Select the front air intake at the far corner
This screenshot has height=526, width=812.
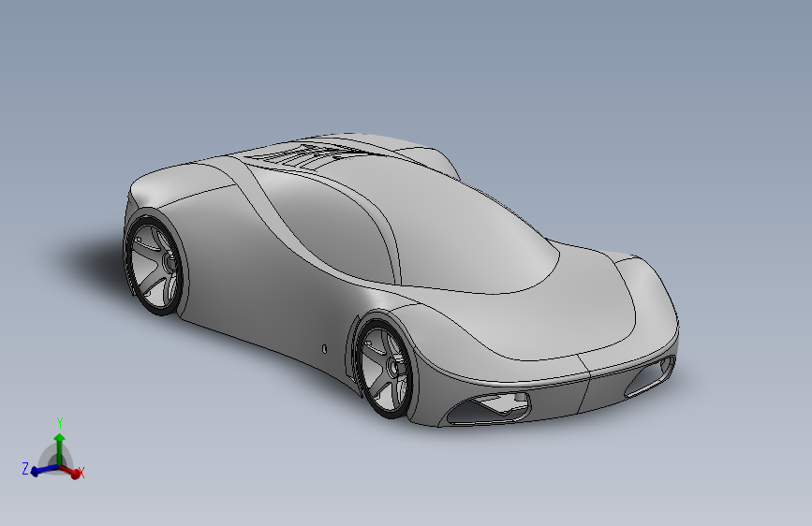650,376
